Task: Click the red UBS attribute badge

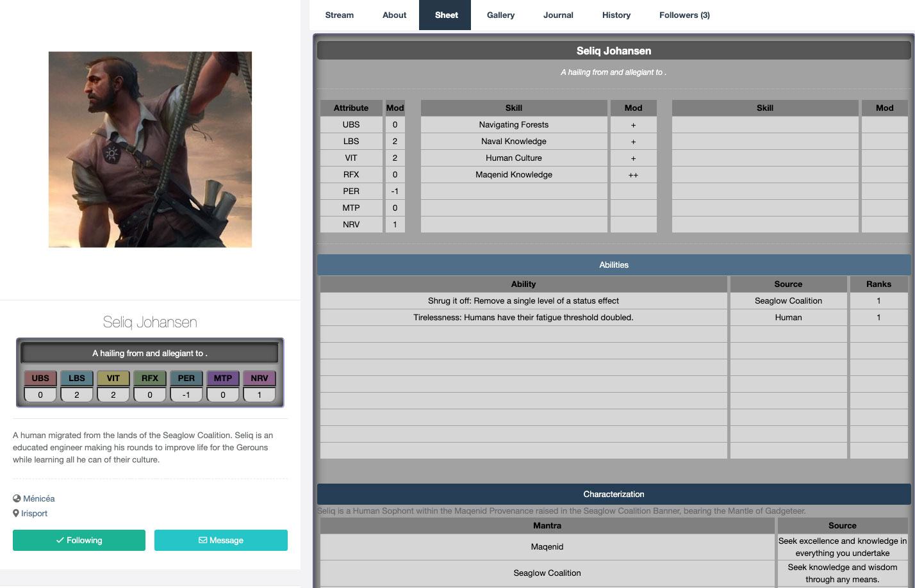Action: [40, 378]
